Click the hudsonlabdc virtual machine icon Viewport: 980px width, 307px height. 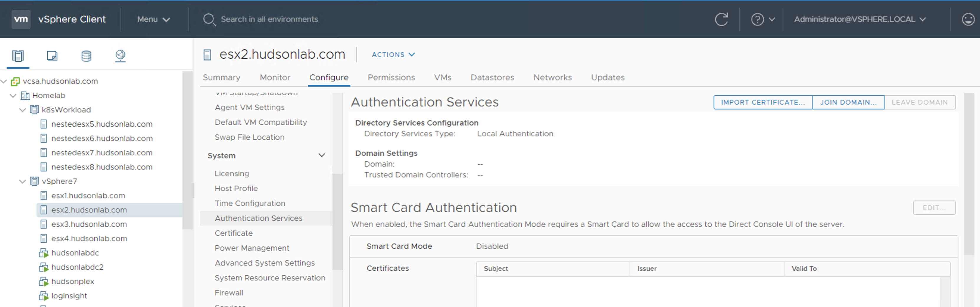pyautogui.click(x=44, y=253)
